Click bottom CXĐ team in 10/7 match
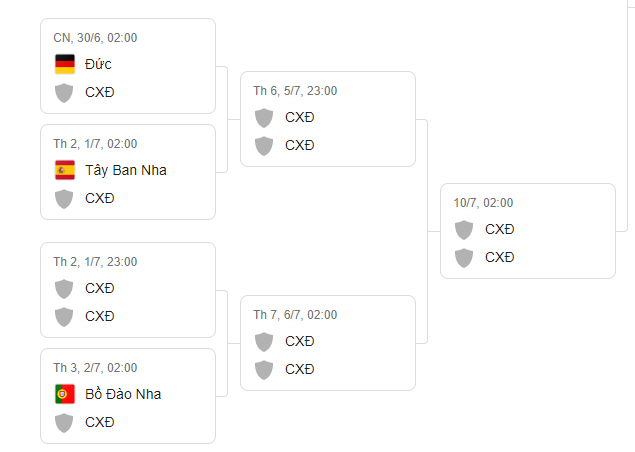635x452 pixels. [499, 257]
